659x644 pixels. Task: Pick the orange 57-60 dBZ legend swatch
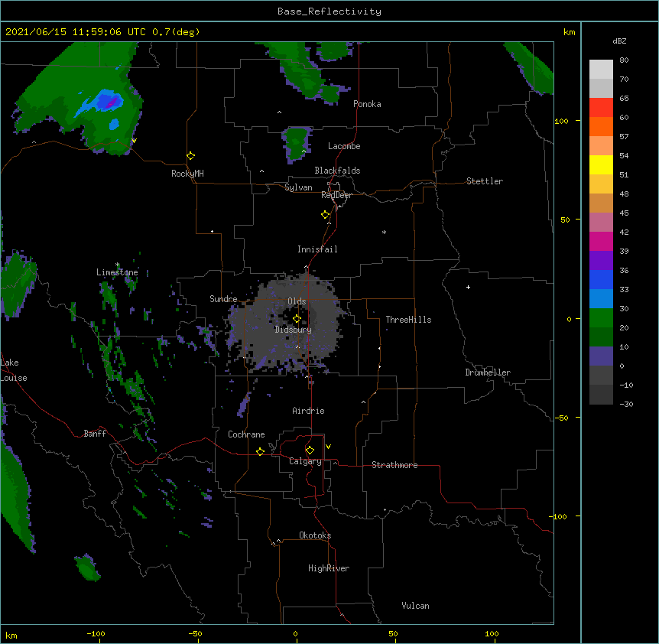click(x=601, y=126)
